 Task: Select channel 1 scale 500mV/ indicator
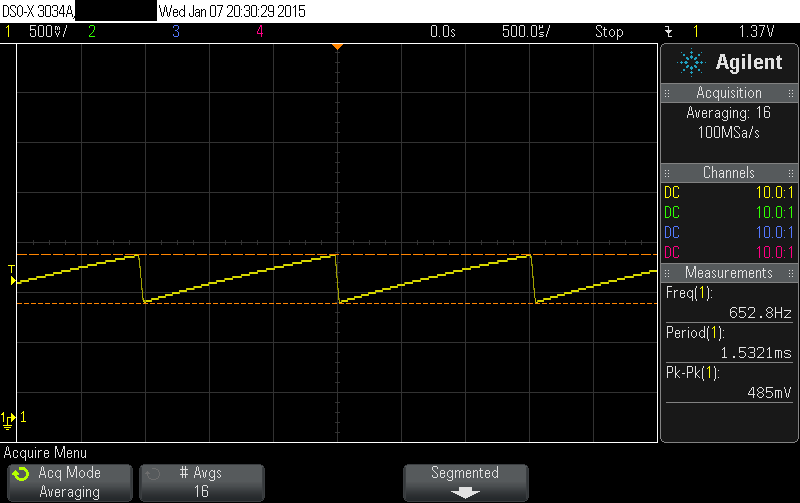coord(47,32)
